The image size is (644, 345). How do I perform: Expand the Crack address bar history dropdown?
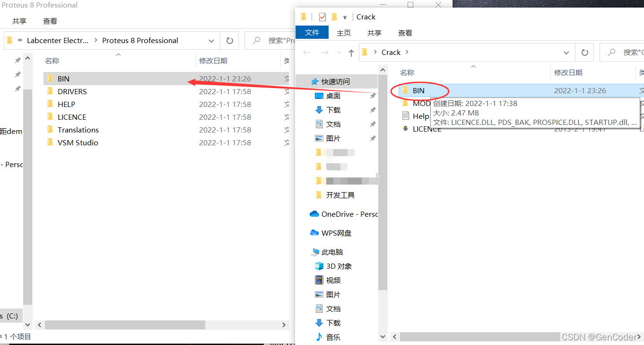pos(566,53)
